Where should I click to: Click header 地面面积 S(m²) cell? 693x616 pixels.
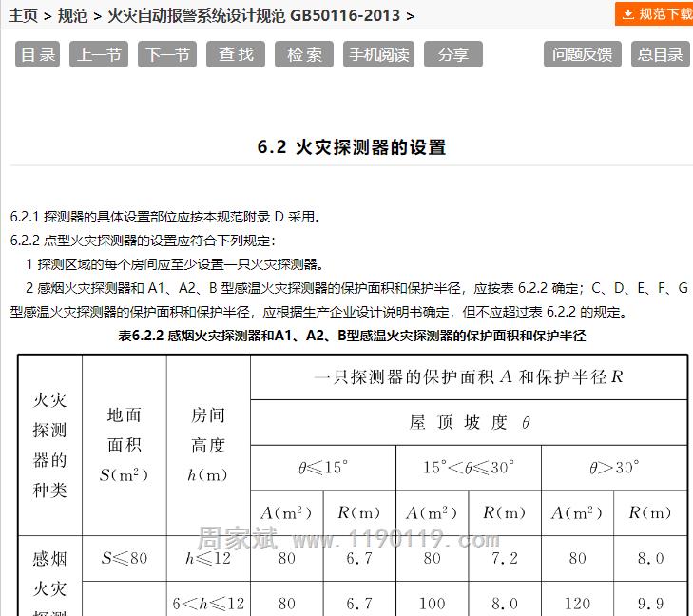(125, 445)
